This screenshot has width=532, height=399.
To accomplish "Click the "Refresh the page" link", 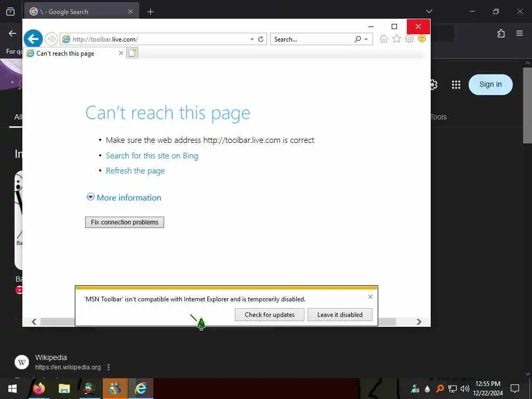I will 136,170.
